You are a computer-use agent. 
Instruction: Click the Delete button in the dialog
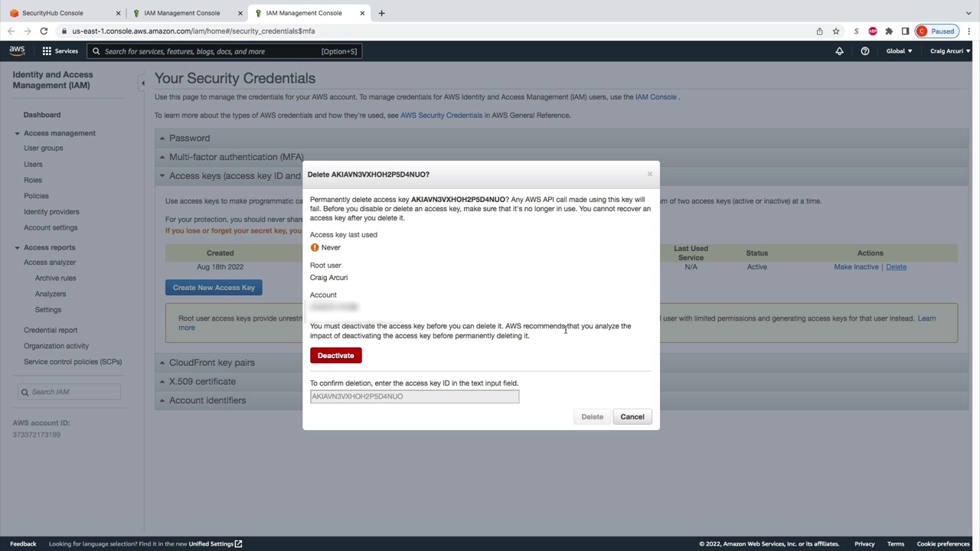[x=592, y=417]
